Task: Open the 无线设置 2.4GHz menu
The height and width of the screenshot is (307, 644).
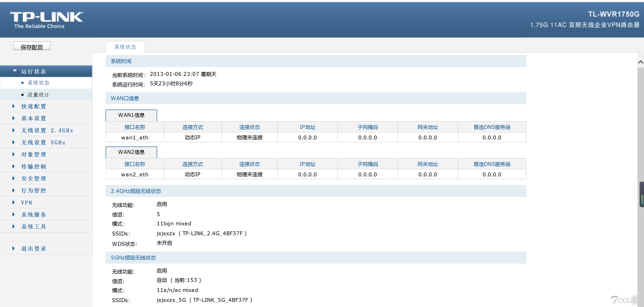Action: [47, 130]
